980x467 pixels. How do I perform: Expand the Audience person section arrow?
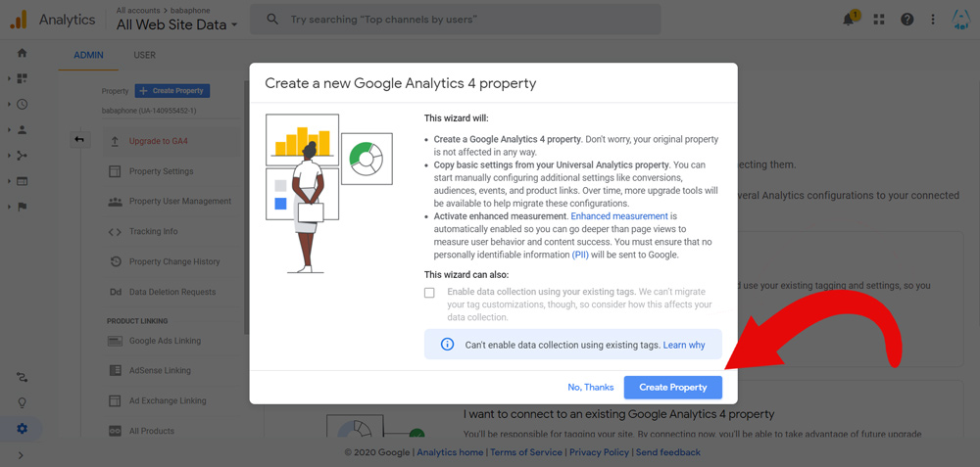10,130
